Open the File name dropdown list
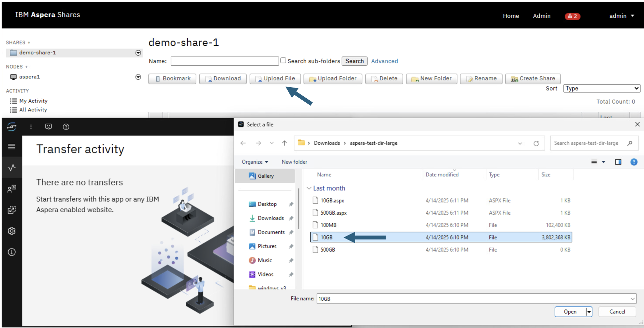The height and width of the screenshot is (328, 644). tap(633, 299)
